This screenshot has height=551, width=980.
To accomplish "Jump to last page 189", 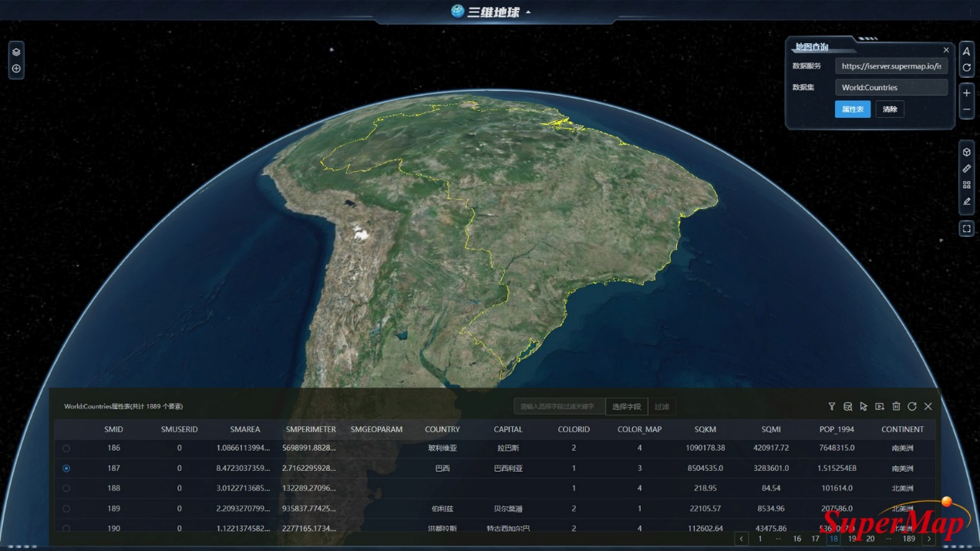I will click(909, 539).
